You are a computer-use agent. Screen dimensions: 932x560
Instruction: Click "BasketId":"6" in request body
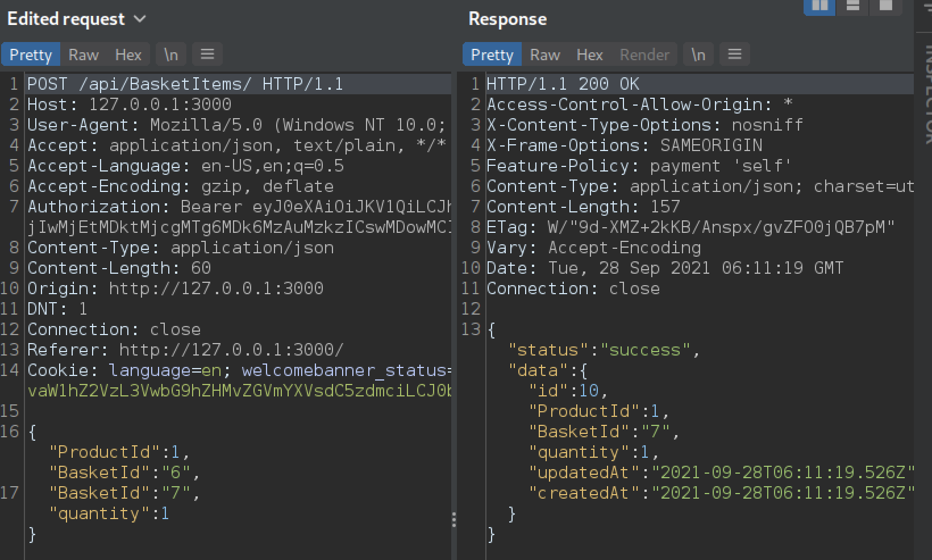tap(124, 473)
